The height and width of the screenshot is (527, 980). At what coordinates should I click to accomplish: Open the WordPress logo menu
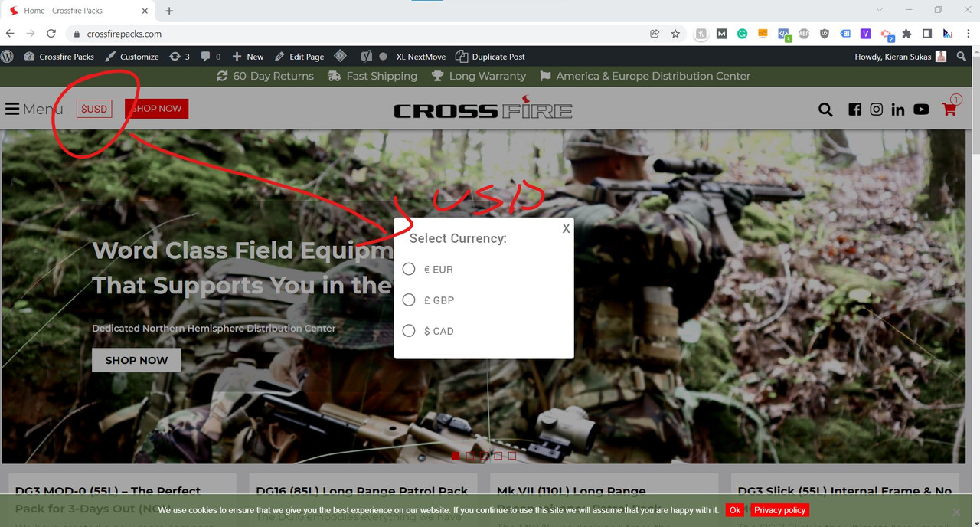tap(8, 57)
